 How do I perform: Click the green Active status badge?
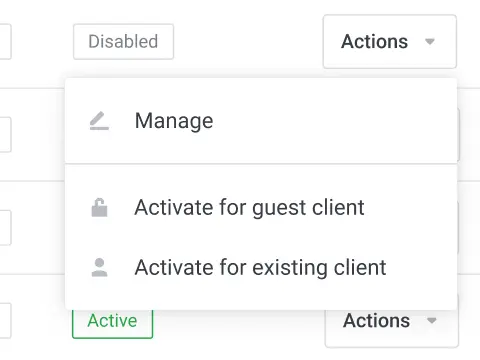(113, 323)
